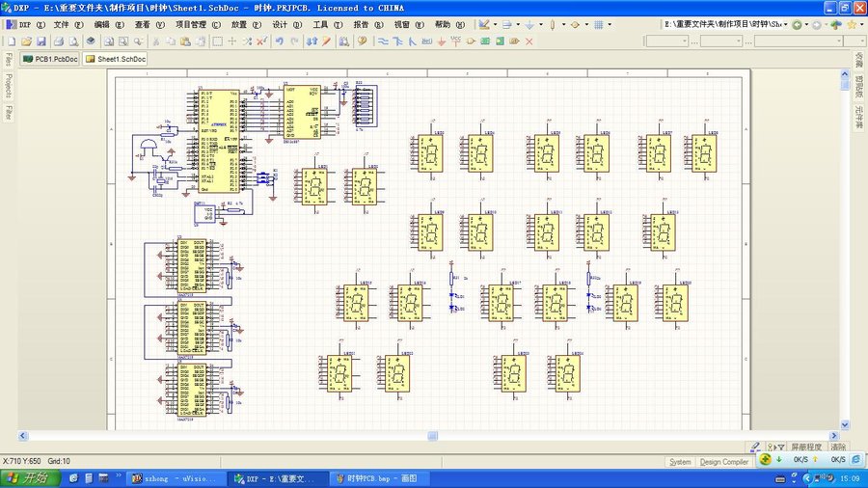868x488 pixels.
Task: Click the Print icon in toolbar
Action: 58,41
